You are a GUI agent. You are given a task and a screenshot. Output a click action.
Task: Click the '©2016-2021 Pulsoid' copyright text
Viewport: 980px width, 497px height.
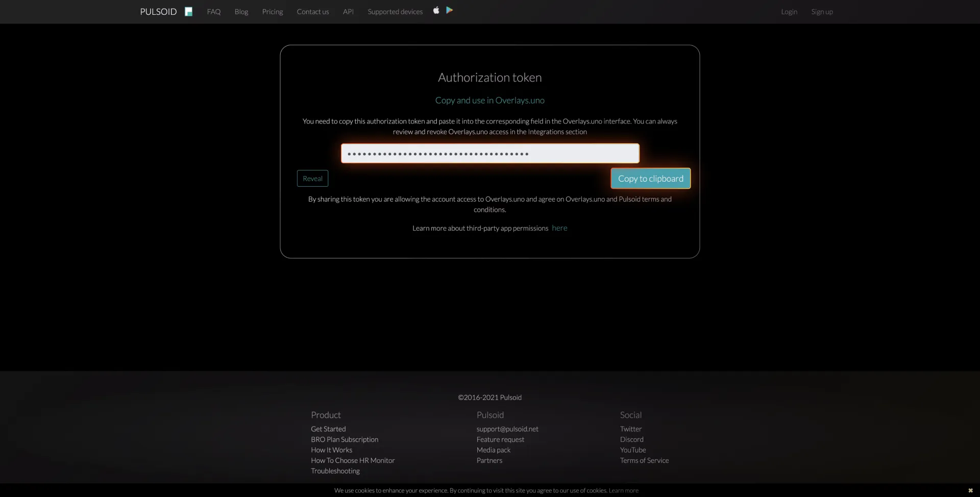[x=490, y=397]
